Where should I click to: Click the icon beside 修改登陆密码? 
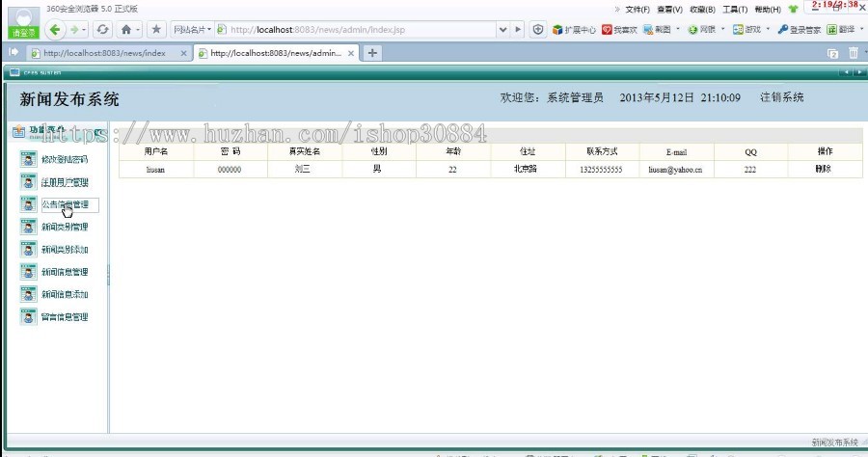[x=28, y=159]
